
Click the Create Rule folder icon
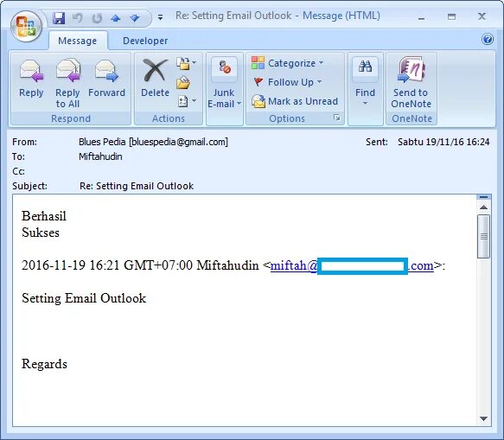coord(183,83)
